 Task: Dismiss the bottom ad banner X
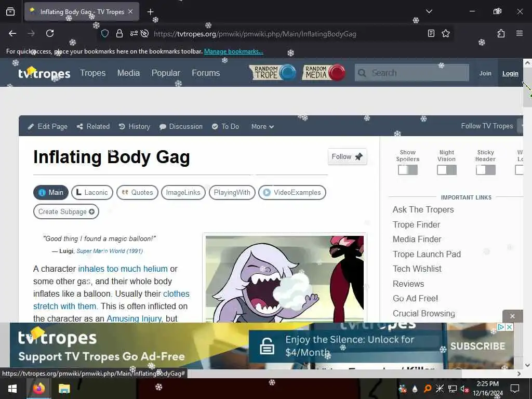click(x=512, y=316)
